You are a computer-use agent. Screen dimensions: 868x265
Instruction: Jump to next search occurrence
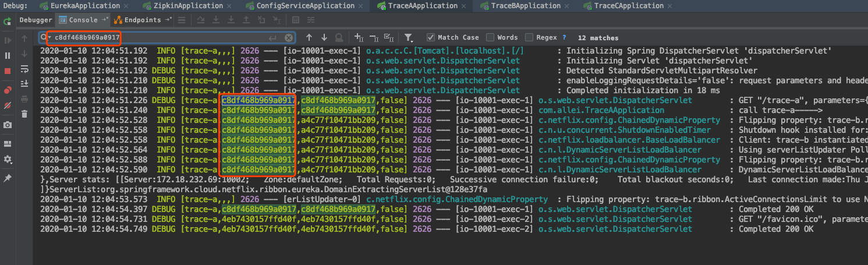pyautogui.click(x=324, y=37)
